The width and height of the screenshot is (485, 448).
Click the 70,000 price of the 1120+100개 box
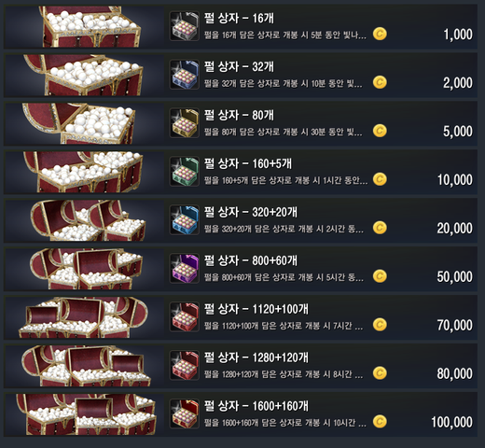455,326
